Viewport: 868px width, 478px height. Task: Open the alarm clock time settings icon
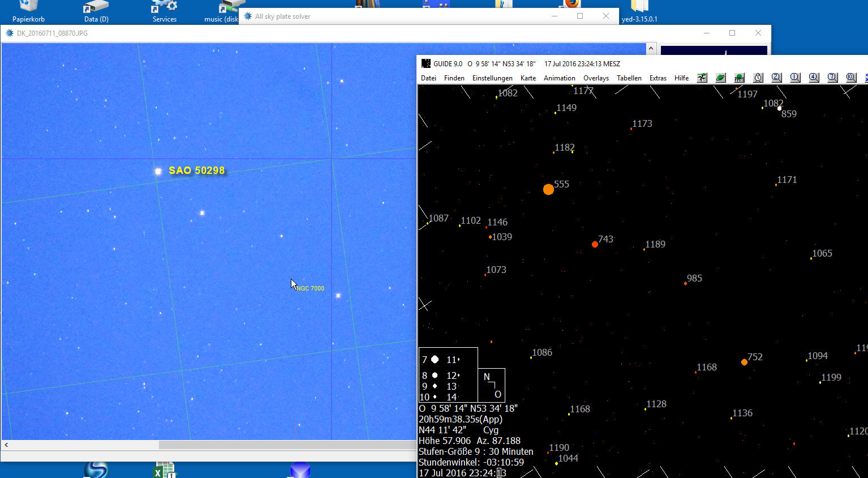tap(758, 78)
